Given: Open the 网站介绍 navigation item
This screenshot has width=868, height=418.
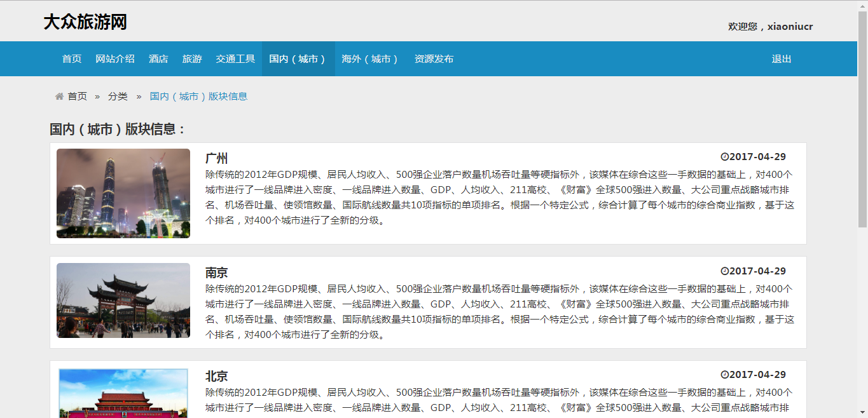Looking at the screenshot, I should pyautogui.click(x=115, y=59).
